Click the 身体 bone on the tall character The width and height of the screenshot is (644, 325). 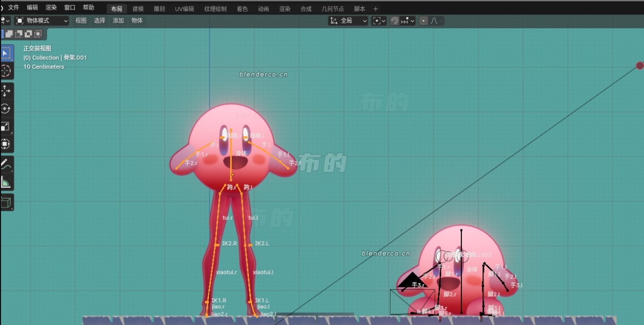pyautogui.click(x=242, y=153)
